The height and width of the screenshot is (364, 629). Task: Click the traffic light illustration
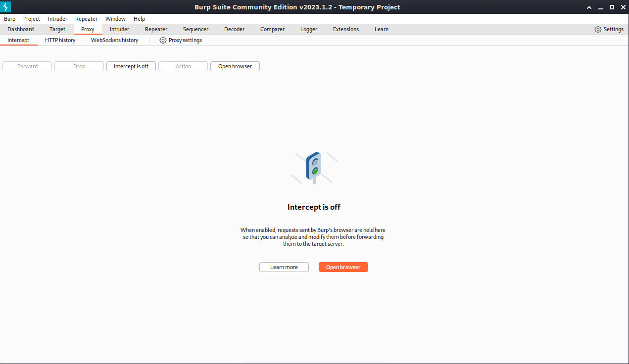[x=314, y=168]
